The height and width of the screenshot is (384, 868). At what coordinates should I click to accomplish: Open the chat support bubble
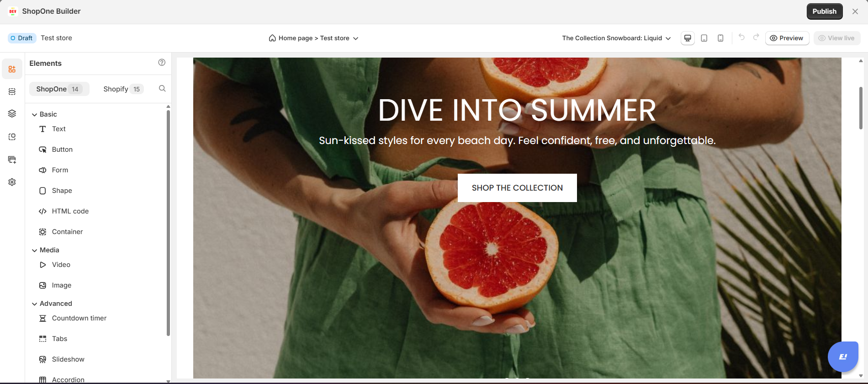pyautogui.click(x=843, y=357)
